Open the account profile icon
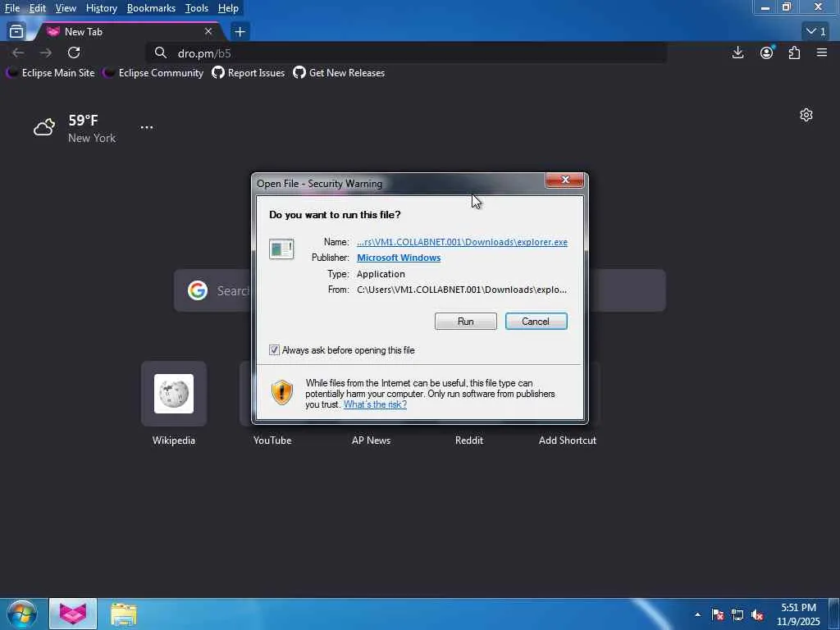 click(767, 52)
